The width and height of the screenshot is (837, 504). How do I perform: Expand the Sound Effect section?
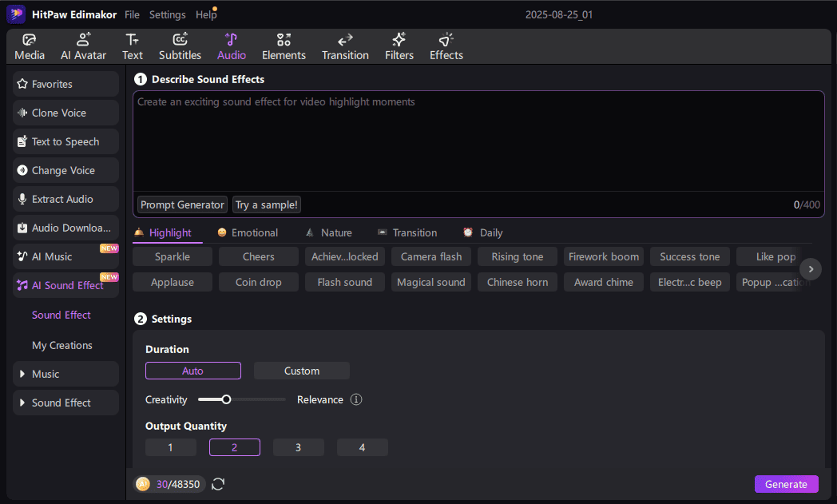[x=65, y=403]
